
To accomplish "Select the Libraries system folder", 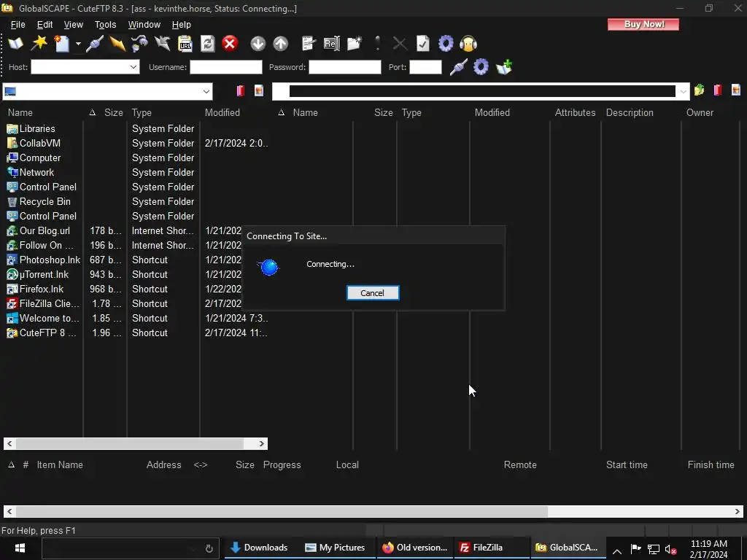I will point(37,128).
